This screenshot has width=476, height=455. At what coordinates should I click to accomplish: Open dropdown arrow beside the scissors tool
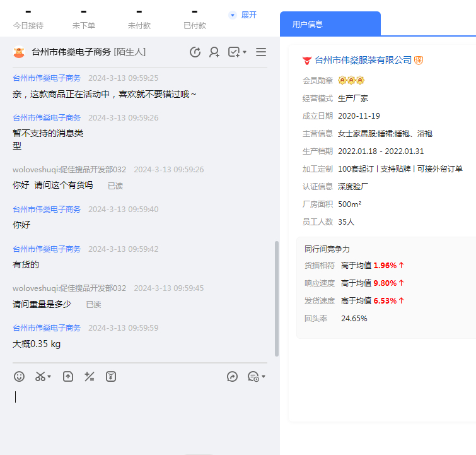[x=50, y=377]
